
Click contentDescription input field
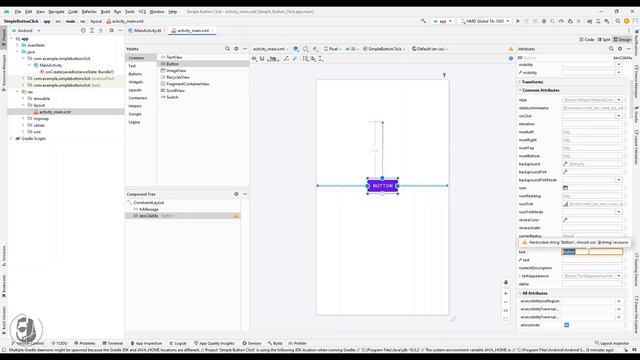click(592, 268)
